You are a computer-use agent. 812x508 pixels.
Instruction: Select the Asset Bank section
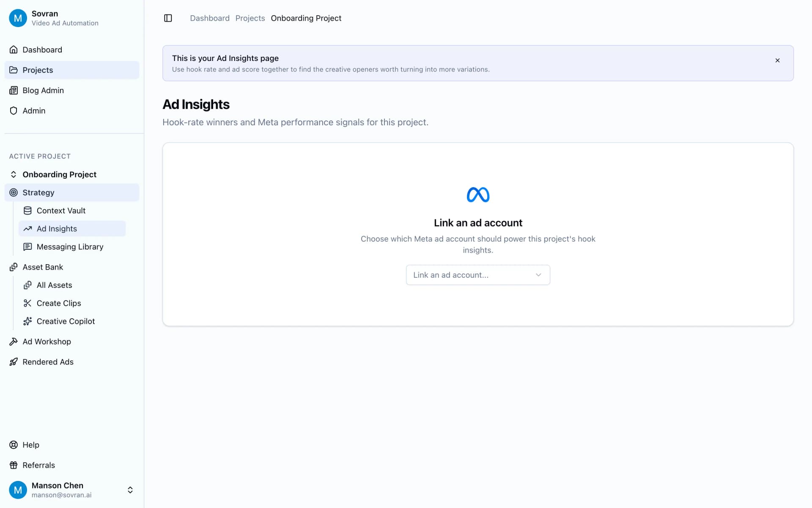[x=72, y=267]
